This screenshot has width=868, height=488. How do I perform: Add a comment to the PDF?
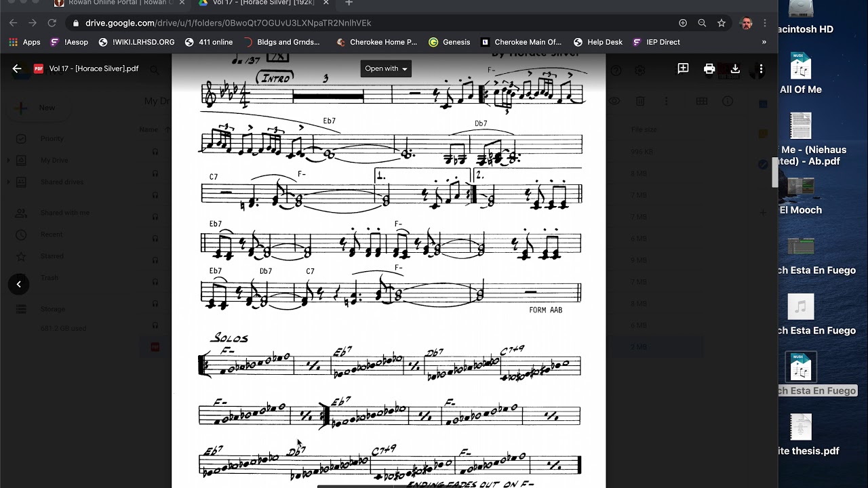coord(683,68)
